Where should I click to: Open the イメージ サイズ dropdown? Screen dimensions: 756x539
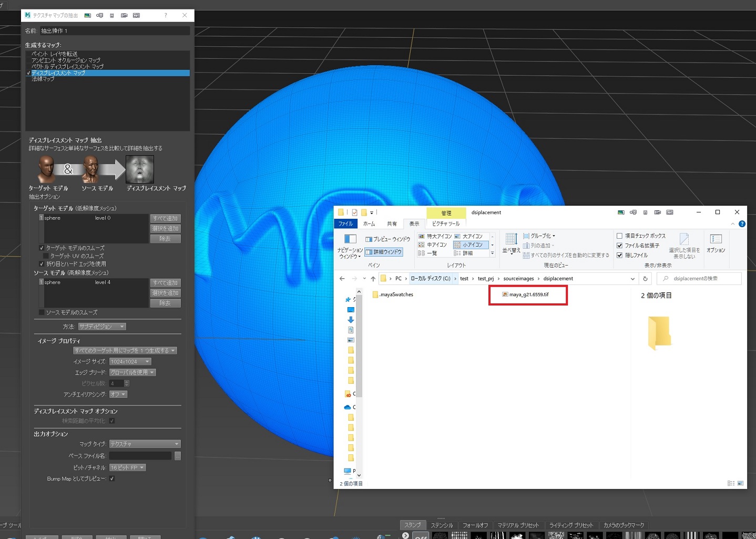(129, 361)
